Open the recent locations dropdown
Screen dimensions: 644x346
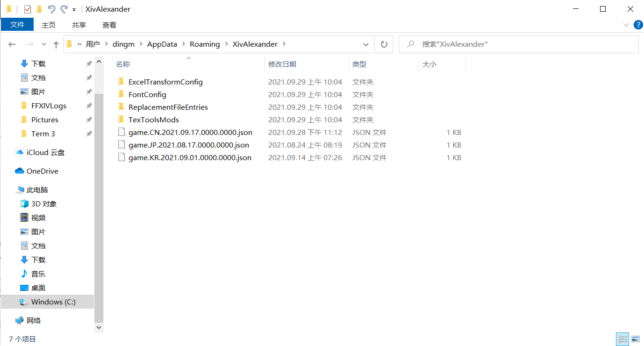(44, 44)
